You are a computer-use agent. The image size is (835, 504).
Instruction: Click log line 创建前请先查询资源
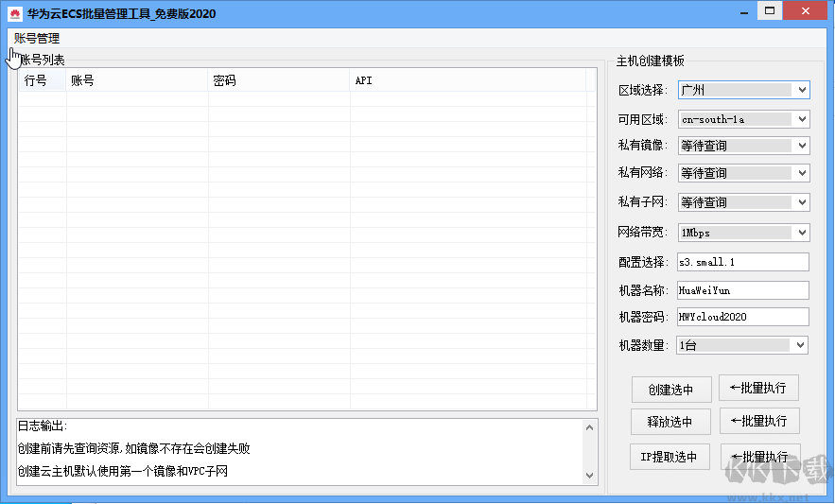click(133, 448)
